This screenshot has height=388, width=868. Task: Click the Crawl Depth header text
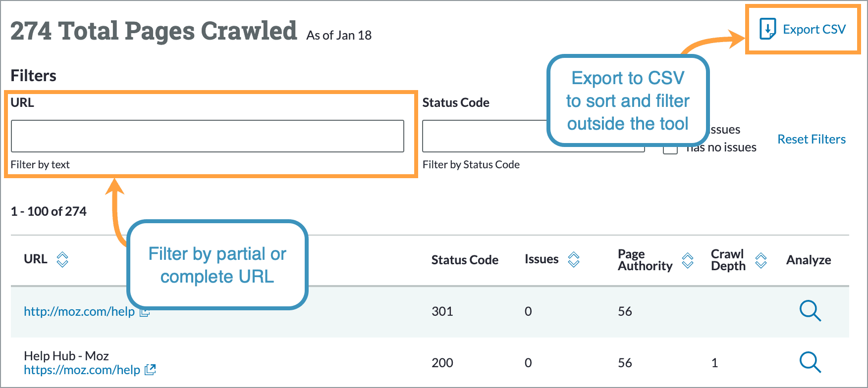(x=728, y=260)
